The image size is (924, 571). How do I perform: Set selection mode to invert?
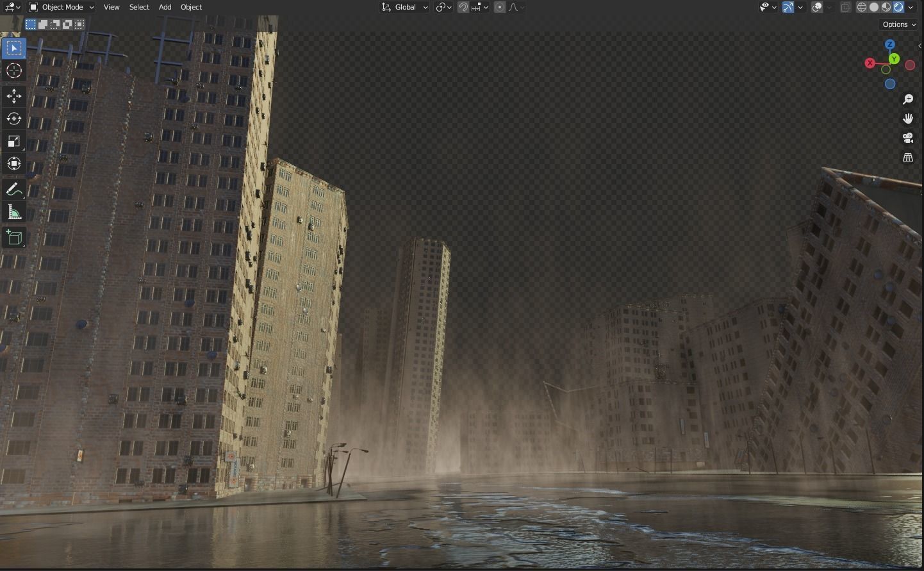[67, 24]
